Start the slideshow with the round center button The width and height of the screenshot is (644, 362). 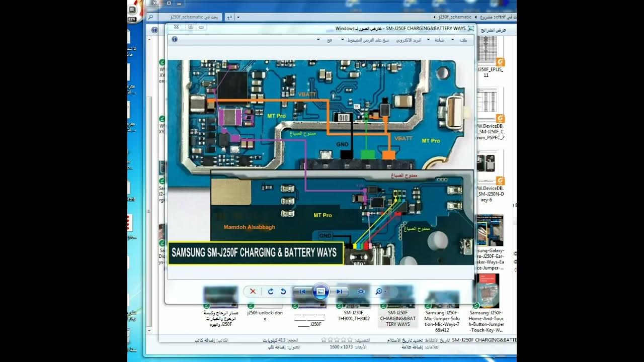(x=320, y=291)
